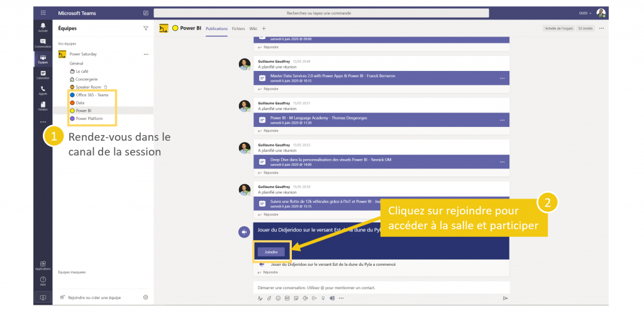Add a new tab with plus icon
The height and width of the screenshot is (318, 644).
pyautogui.click(x=264, y=28)
